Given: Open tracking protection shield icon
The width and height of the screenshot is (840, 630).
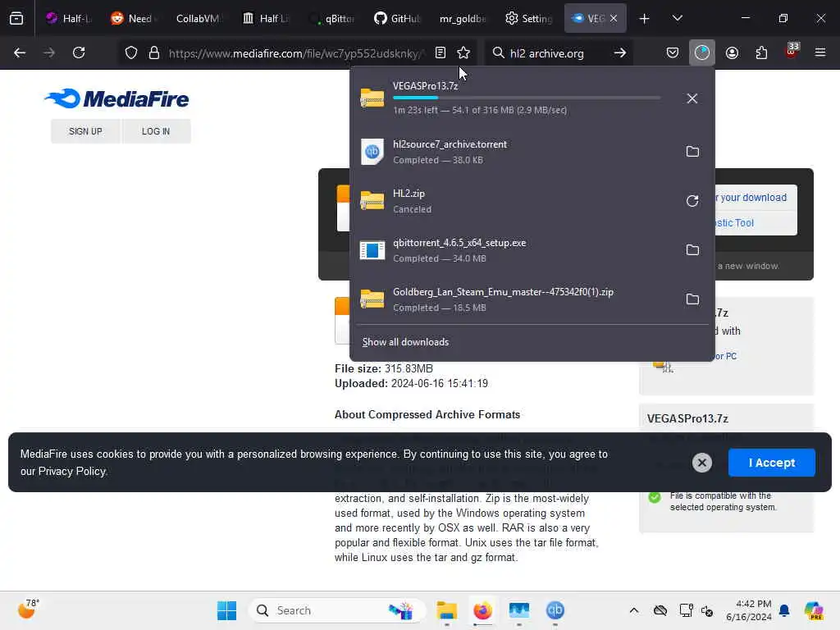Looking at the screenshot, I should [131, 52].
